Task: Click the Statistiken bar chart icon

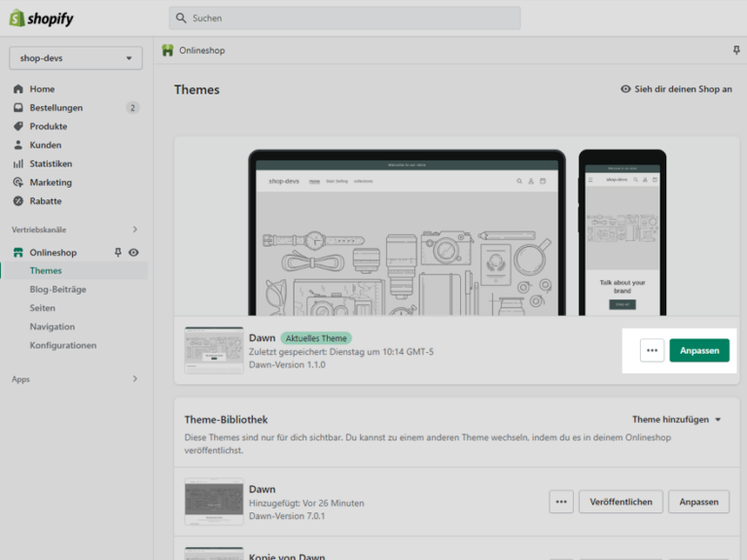Action: point(18,163)
